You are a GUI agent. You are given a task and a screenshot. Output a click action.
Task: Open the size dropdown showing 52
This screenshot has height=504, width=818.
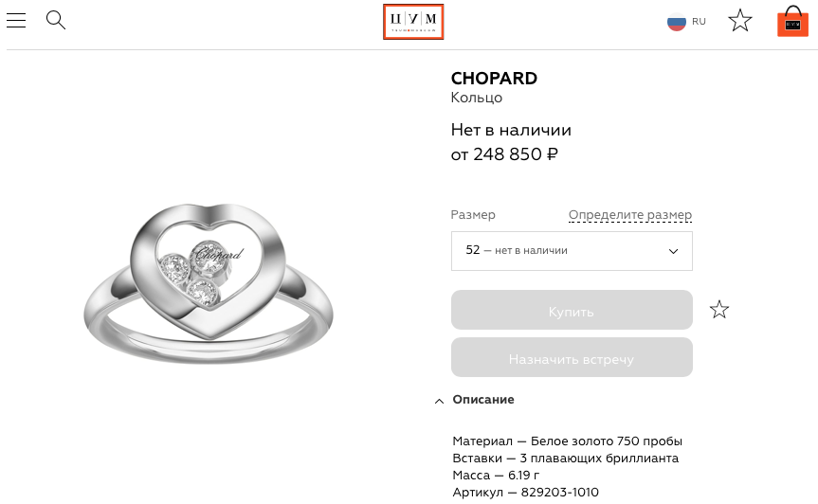pyautogui.click(x=571, y=251)
